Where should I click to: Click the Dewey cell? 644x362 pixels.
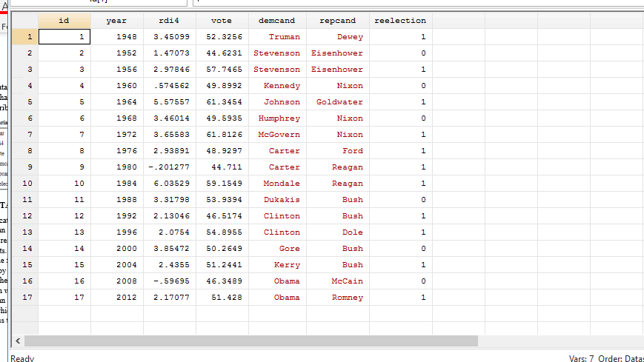pyautogui.click(x=338, y=37)
